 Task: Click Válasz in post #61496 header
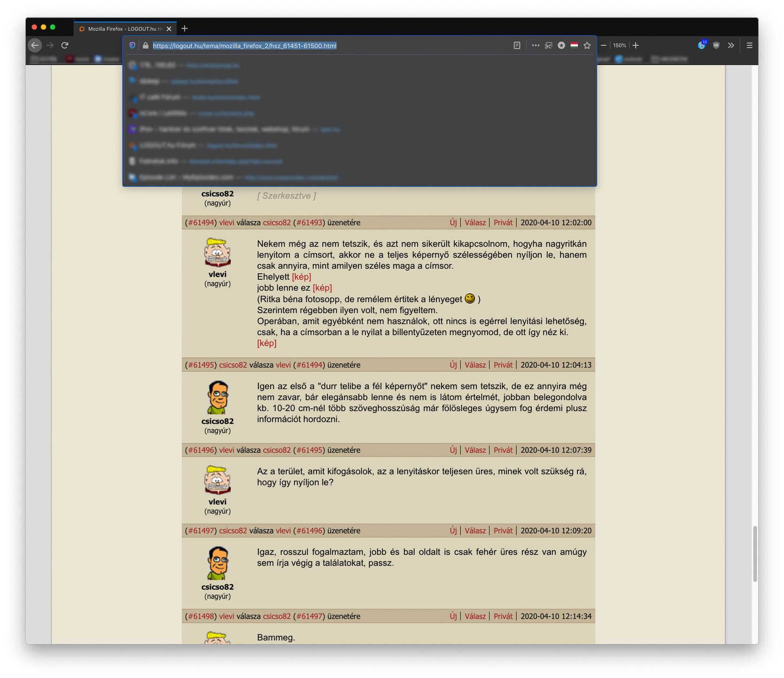[475, 450]
